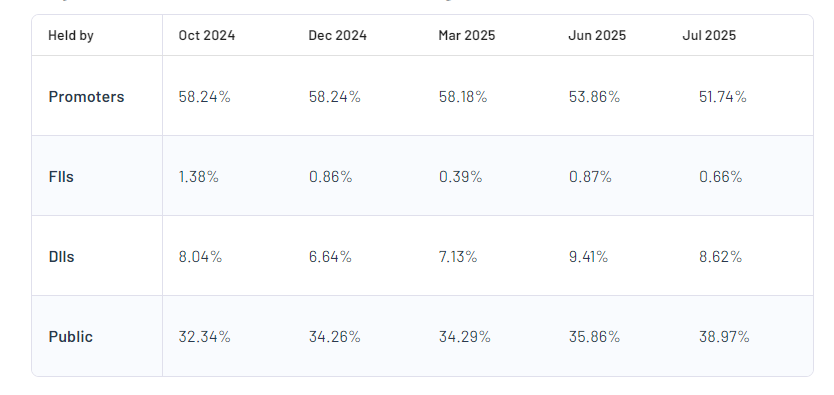Click the Oct 2024 column header
Image resolution: width=834 pixels, height=395 pixels.
tap(206, 36)
